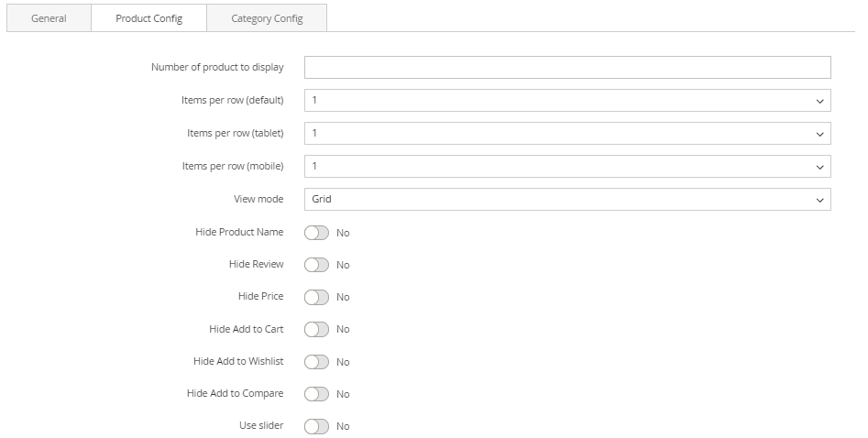Click the Items per row (tablet) chevron
This screenshot has height=438, width=868.
pos(819,135)
